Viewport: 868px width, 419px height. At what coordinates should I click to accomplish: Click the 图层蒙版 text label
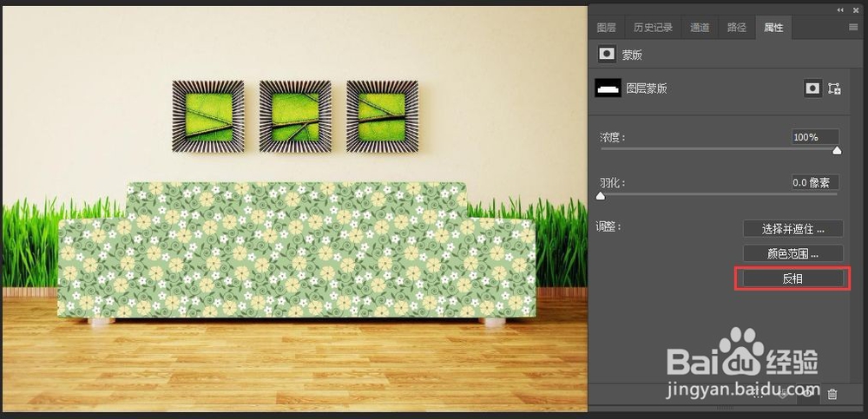point(647,88)
